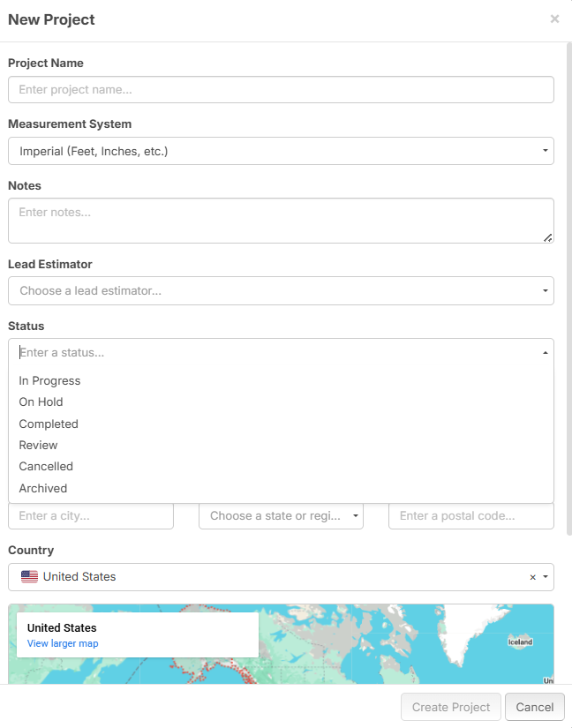
Task: Click the postal code input field
Action: (470, 516)
